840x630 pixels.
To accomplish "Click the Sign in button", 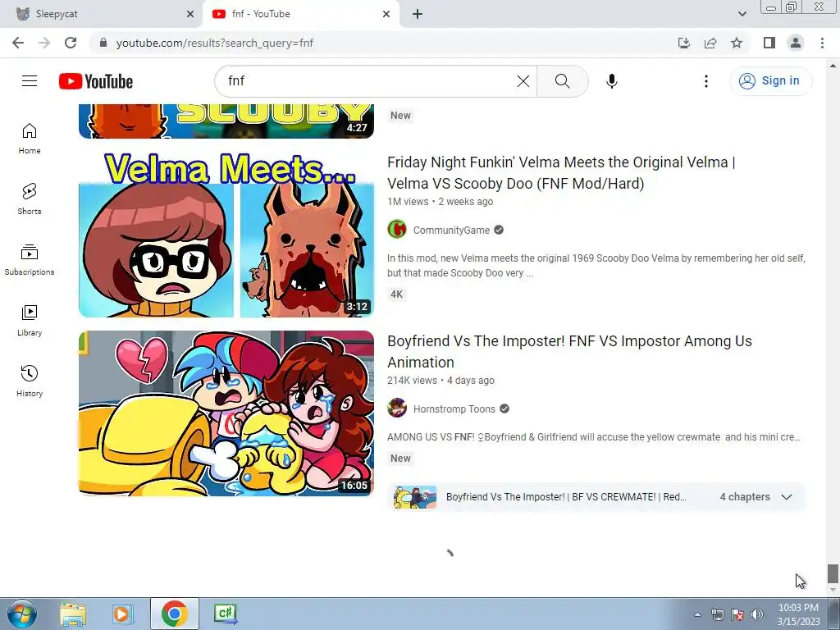I will 770,81.
